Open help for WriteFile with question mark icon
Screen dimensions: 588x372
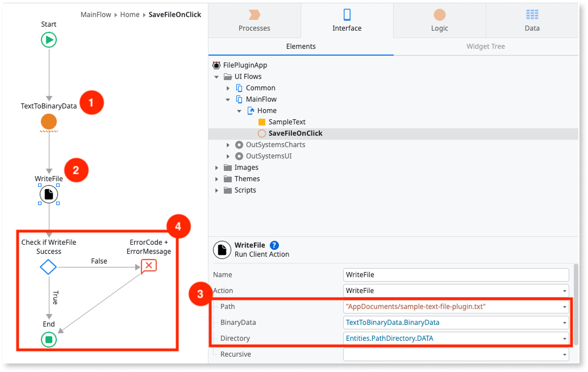pos(274,245)
